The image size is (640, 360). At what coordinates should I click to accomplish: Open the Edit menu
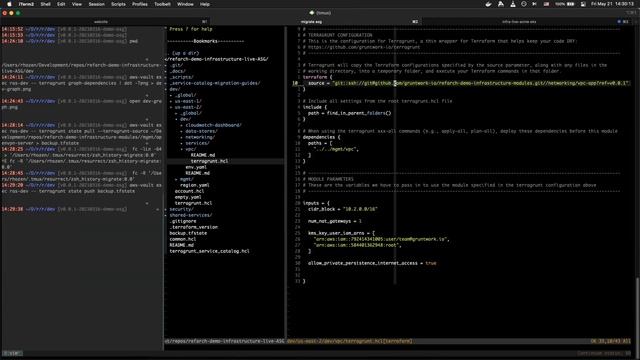click(61, 4)
